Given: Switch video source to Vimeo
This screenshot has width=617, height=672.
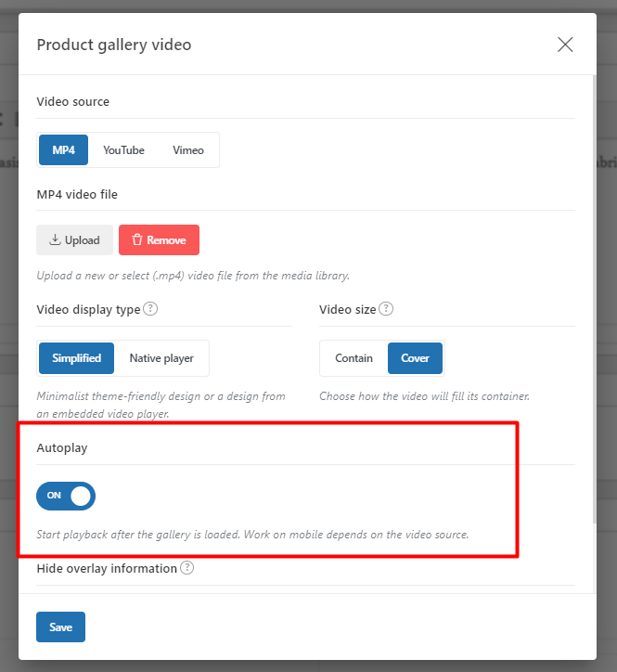Looking at the screenshot, I should click(188, 150).
